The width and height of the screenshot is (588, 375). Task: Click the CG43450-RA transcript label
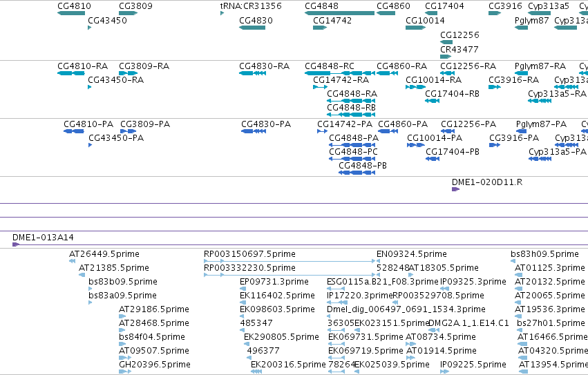(116, 80)
